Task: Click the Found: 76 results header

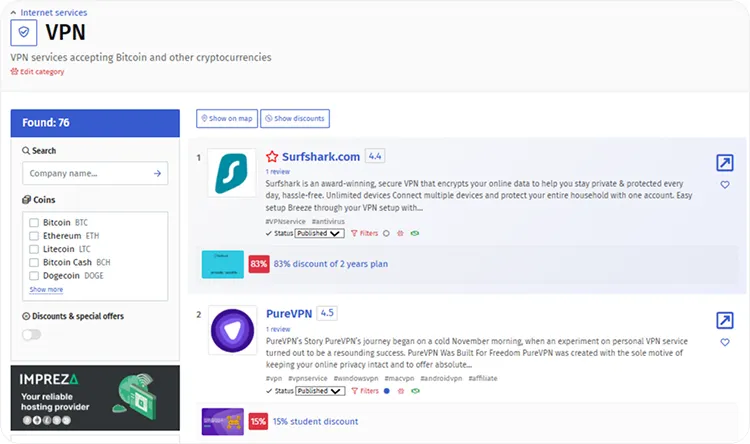Action: (x=95, y=123)
